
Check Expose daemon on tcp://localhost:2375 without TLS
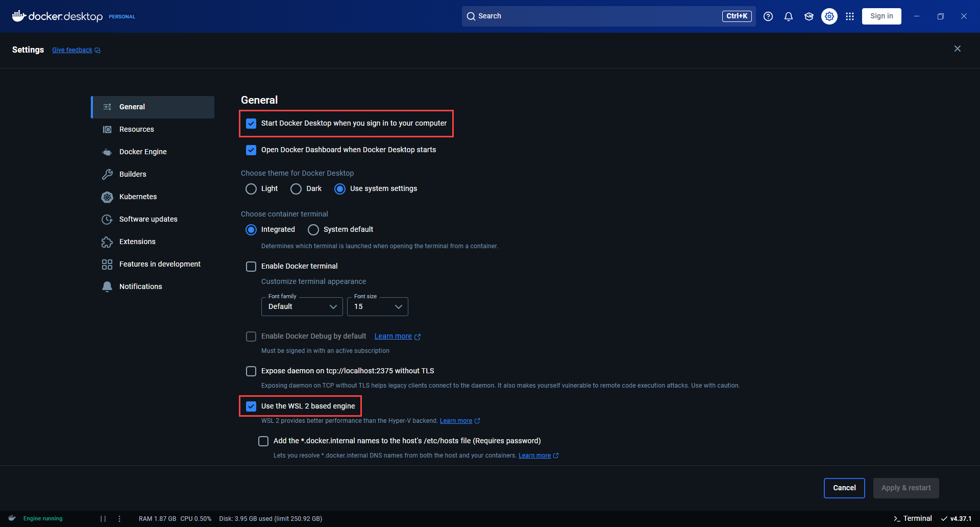pyautogui.click(x=251, y=371)
